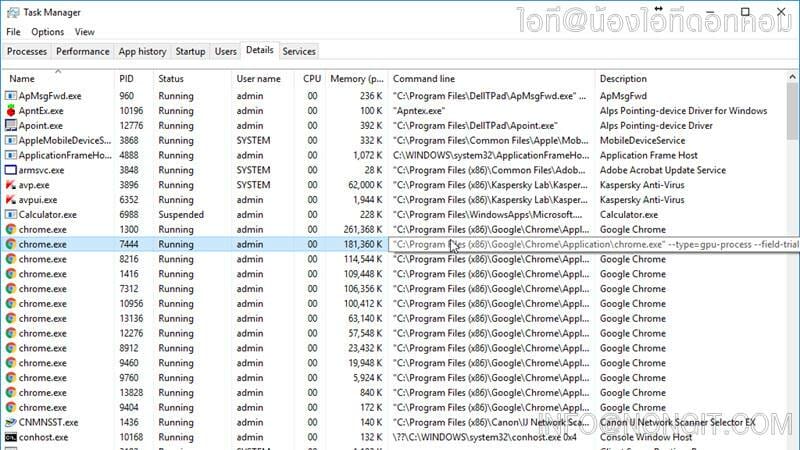The height and width of the screenshot is (450, 800).
Task: Switch to the Processes tab
Action: [27, 52]
